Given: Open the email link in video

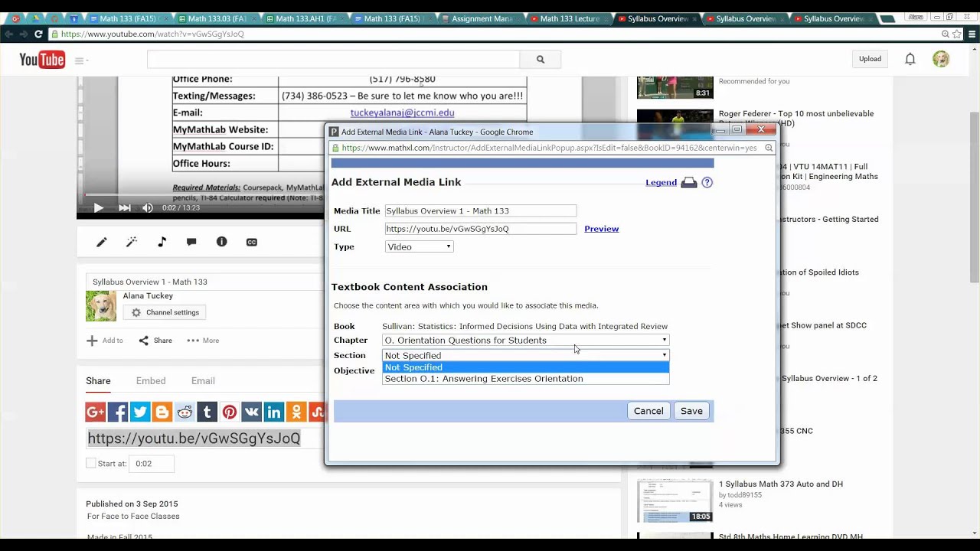Looking at the screenshot, I should pos(402,112).
